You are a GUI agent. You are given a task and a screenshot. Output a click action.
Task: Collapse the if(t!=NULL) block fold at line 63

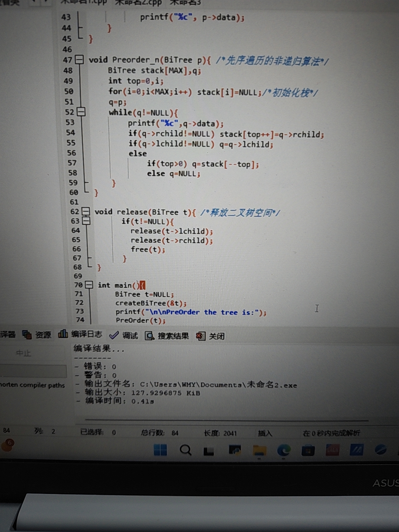coord(86,221)
